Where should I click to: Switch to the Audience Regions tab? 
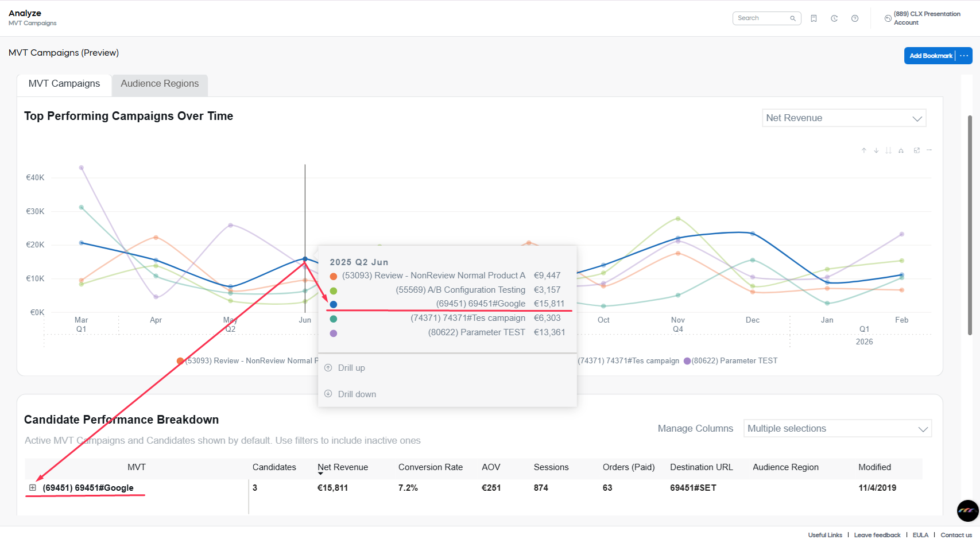pyautogui.click(x=160, y=84)
